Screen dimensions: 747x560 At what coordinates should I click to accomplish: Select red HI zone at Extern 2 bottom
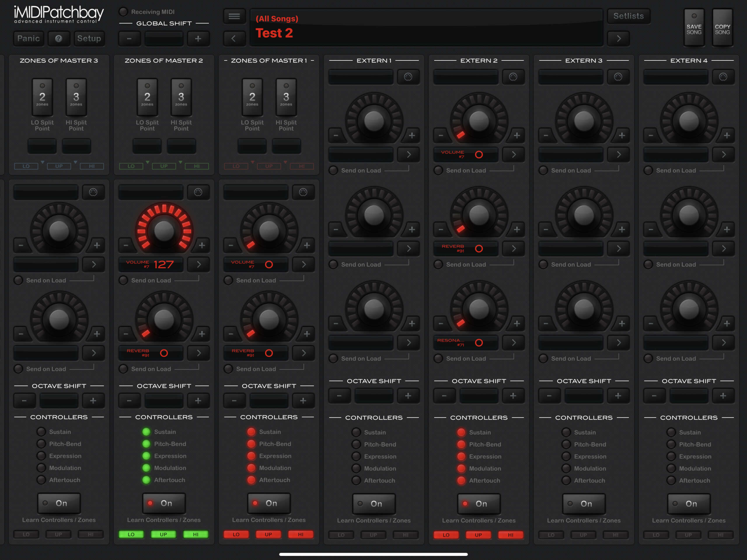pos(511,535)
